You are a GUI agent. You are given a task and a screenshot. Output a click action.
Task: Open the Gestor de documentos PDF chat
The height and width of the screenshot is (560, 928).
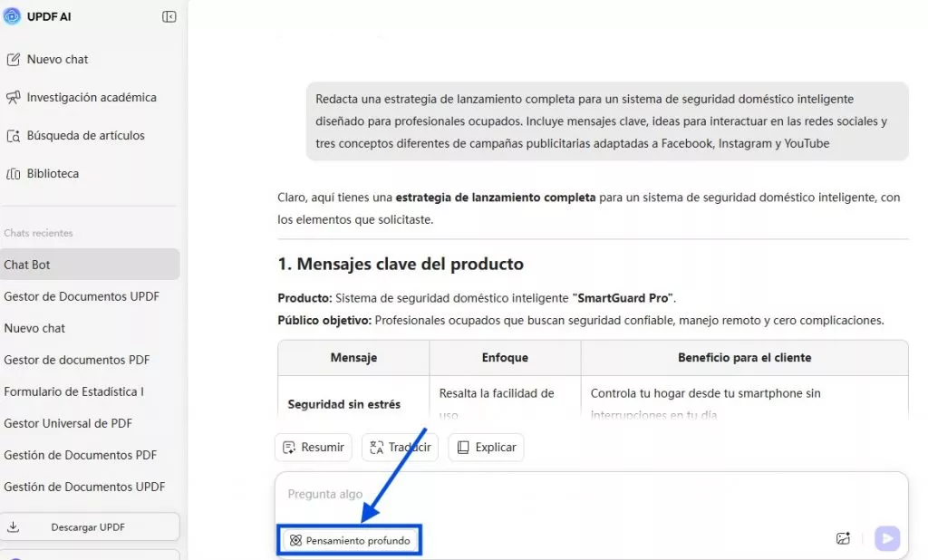77,360
